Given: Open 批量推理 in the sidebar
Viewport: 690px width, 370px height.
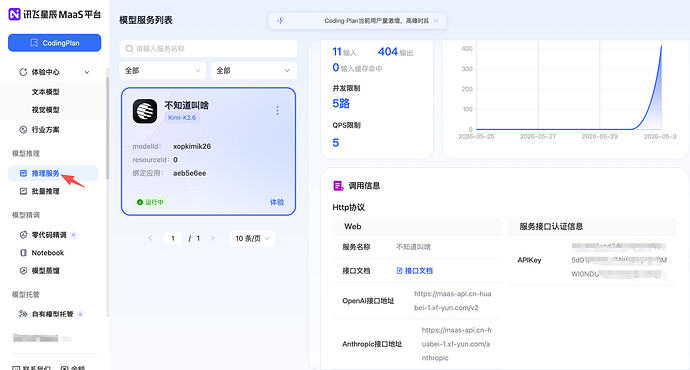Looking at the screenshot, I should tap(45, 191).
